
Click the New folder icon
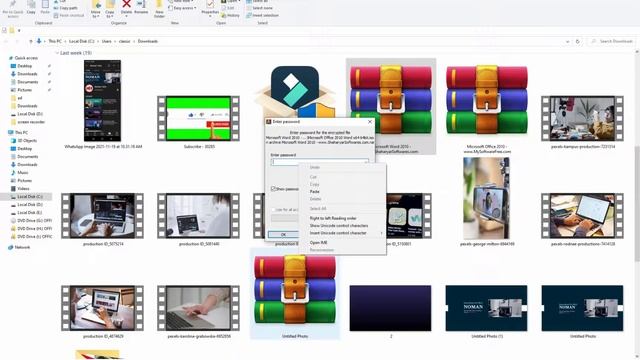point(159,8)
